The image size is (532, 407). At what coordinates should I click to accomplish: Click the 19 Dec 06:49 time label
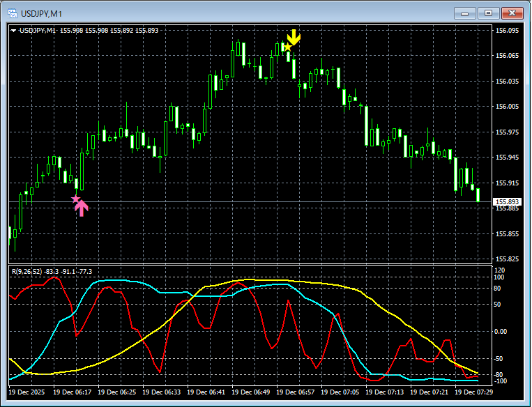[254, 392]
